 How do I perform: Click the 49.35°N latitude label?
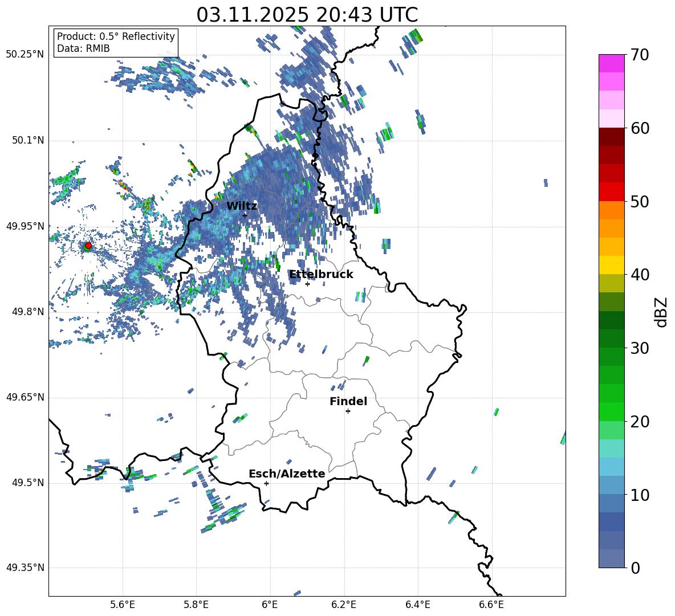25,568
